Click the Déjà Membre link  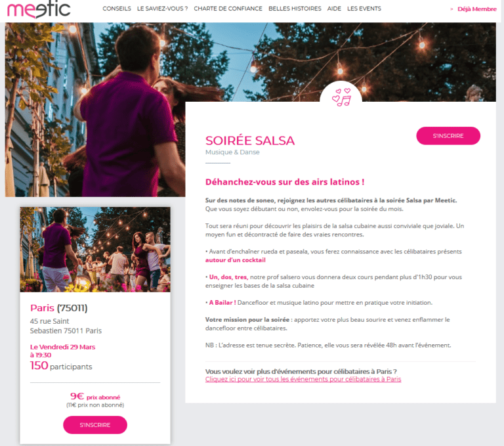point(476,9)
